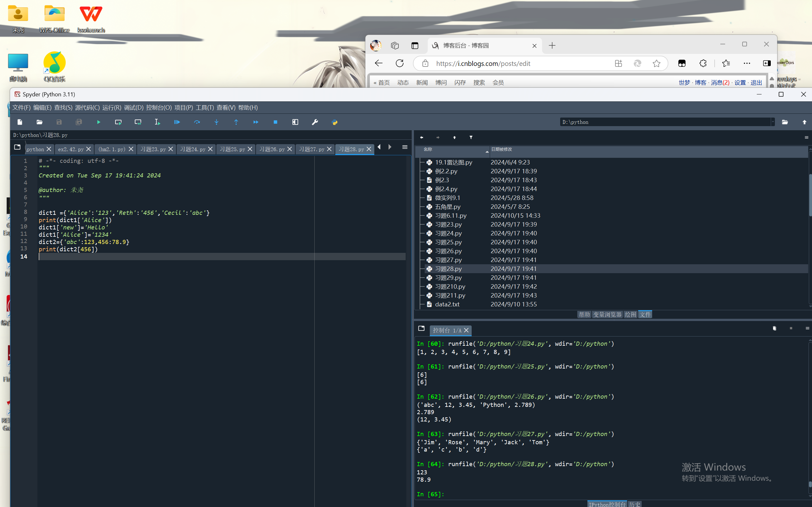
Task: Open preferences with the wrench icon
Action: [315, 122]
